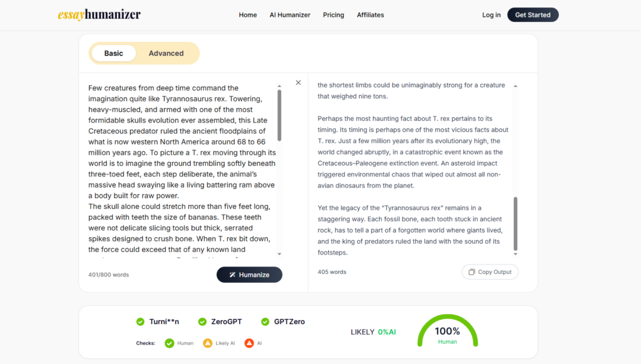Go to the Pricing page
The height and width of the screenshot is (364, 641).
[x=334, y=15]
